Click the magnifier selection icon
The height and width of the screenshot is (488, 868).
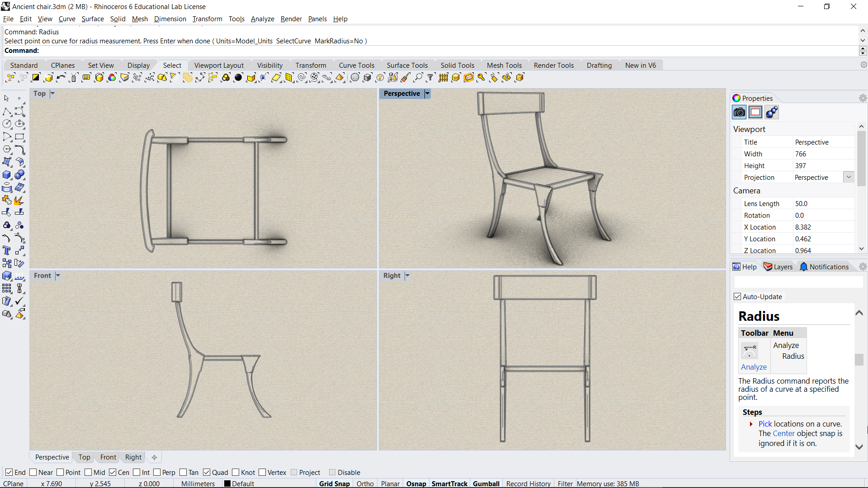pos(418,78)
